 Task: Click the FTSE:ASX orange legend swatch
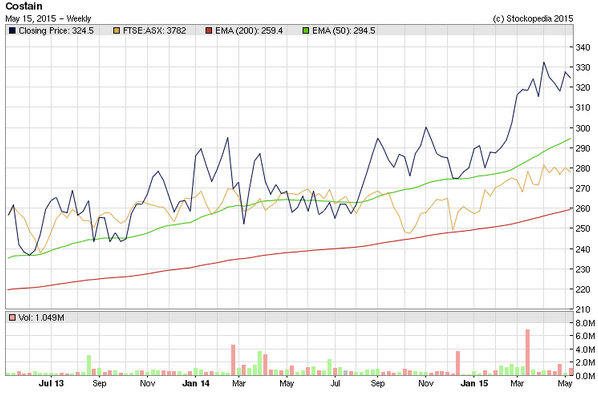(x=116, y=31)
